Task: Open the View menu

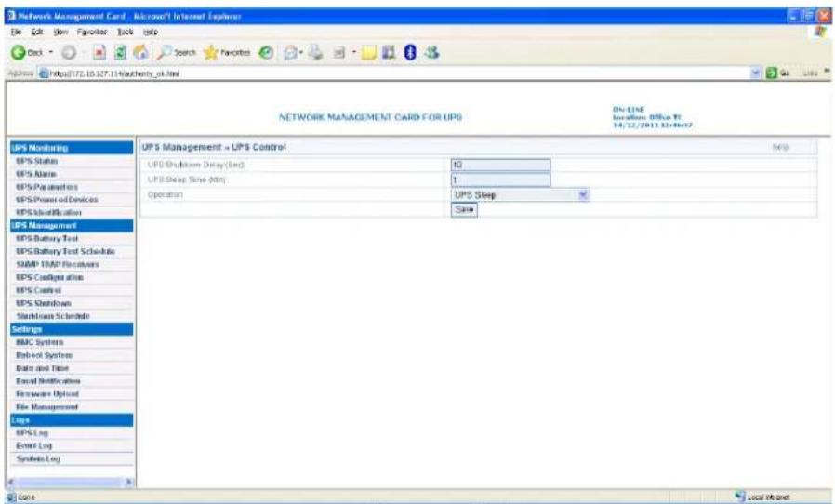Action: pyautogui.click(x=60, y=32)
